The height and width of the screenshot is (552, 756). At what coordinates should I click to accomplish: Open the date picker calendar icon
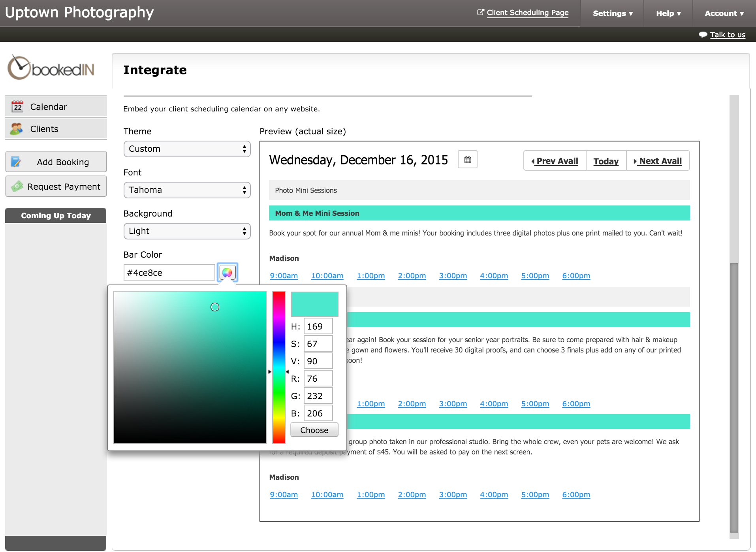pos(467,160)
